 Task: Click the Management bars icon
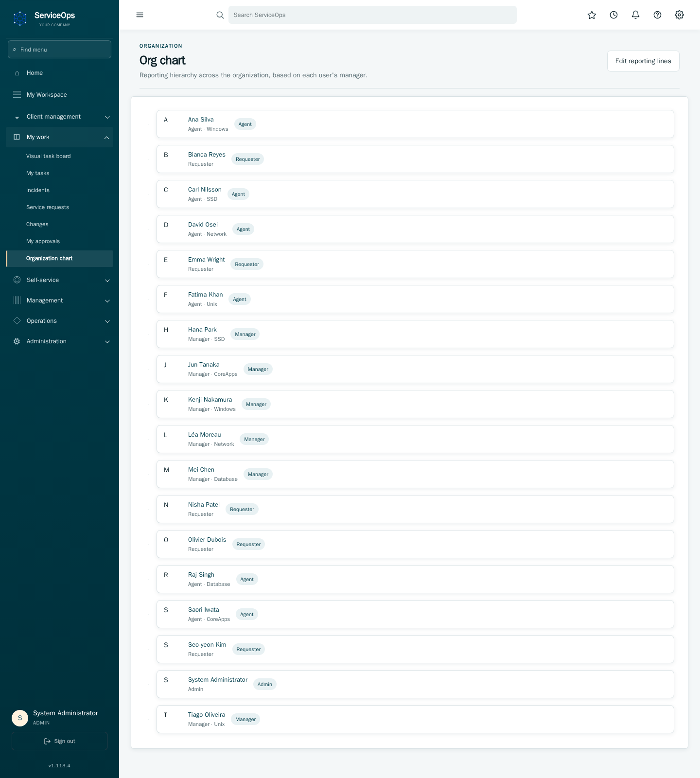point(17,301)
